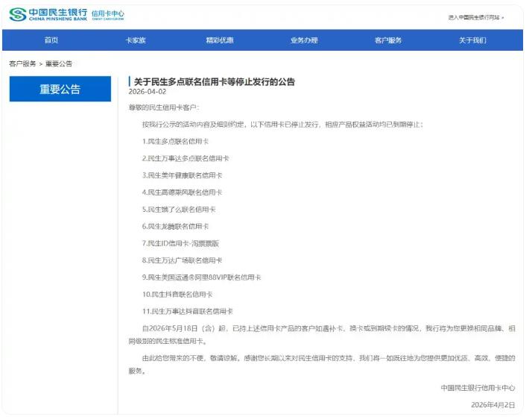Click list item 6.民生龙腾联名信用卡

175,227
